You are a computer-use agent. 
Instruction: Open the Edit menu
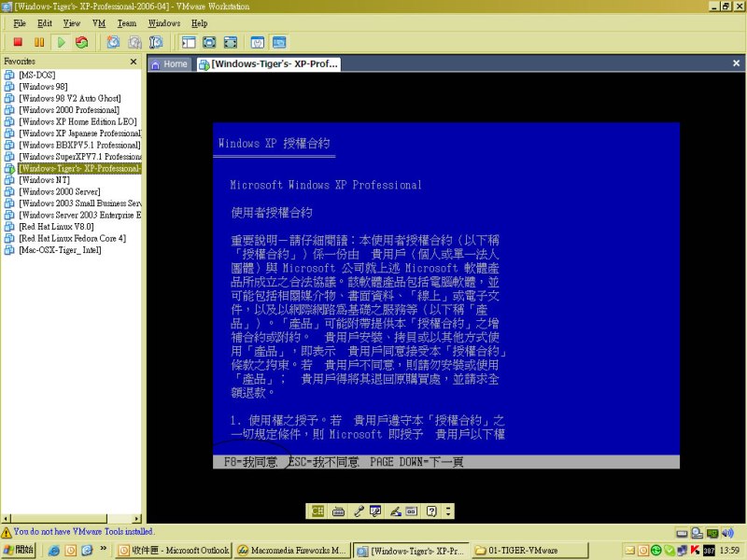[x=45, y=23]
